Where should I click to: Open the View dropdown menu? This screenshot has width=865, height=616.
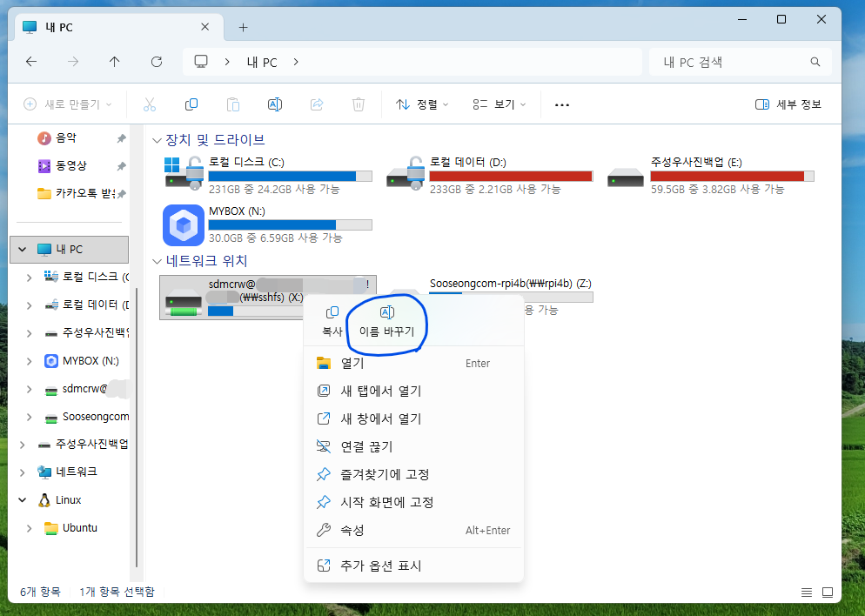(x=500, y=104)
